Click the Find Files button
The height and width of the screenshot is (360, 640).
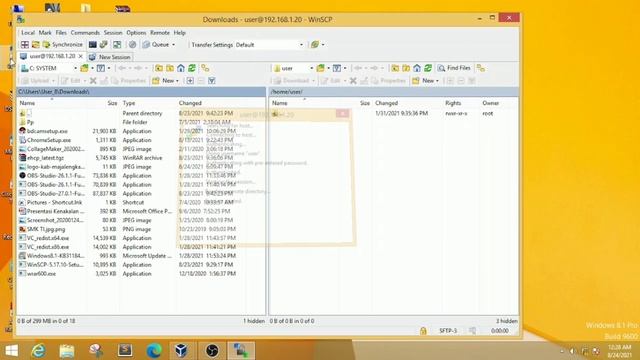pos(454,68)
